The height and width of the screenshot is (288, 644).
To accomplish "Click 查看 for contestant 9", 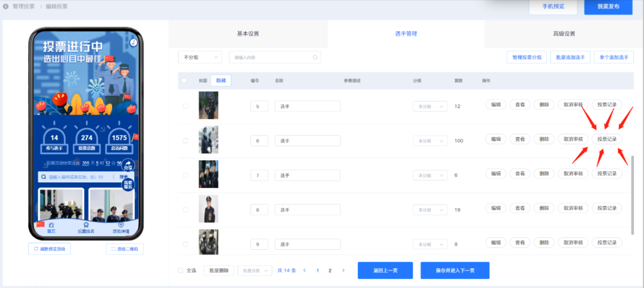I will (520, 243).
